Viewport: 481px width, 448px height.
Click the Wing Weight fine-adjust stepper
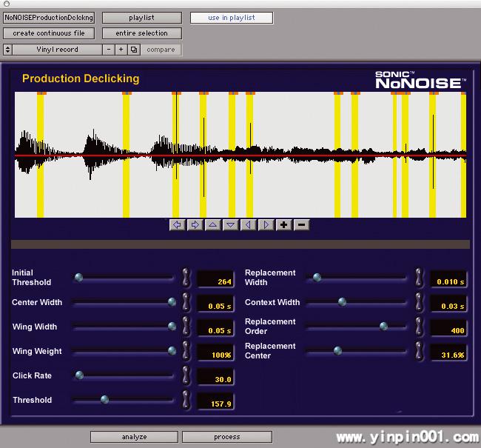coord(186,350)
